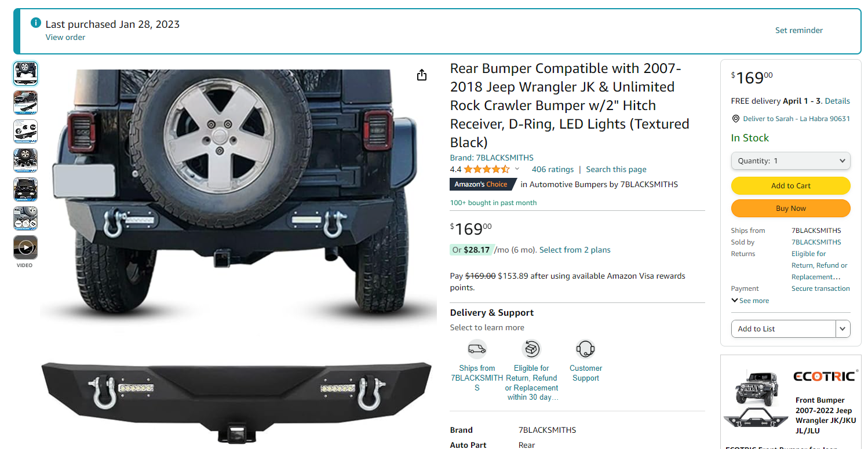
Task: Click the return box icon under Delivery & Support
Action: coord(531,349)
